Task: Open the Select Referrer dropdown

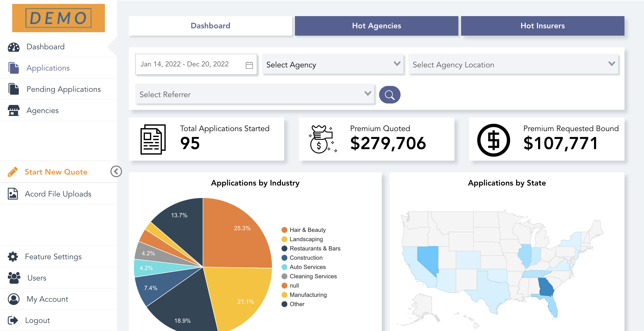Action: tap(254, 94)
